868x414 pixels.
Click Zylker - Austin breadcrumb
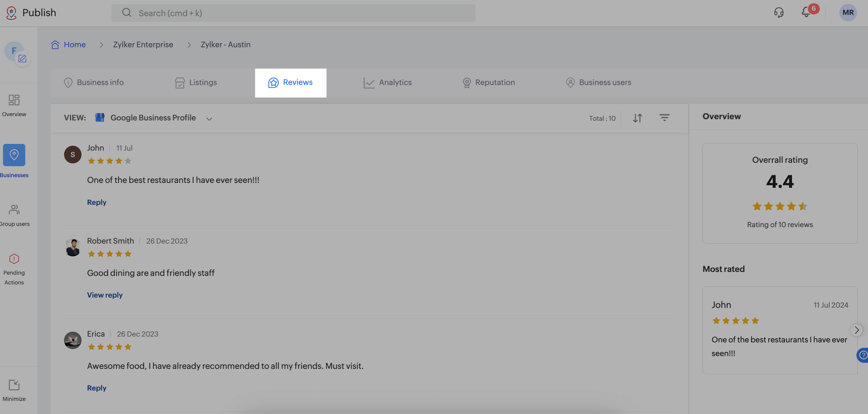(226, 45)
